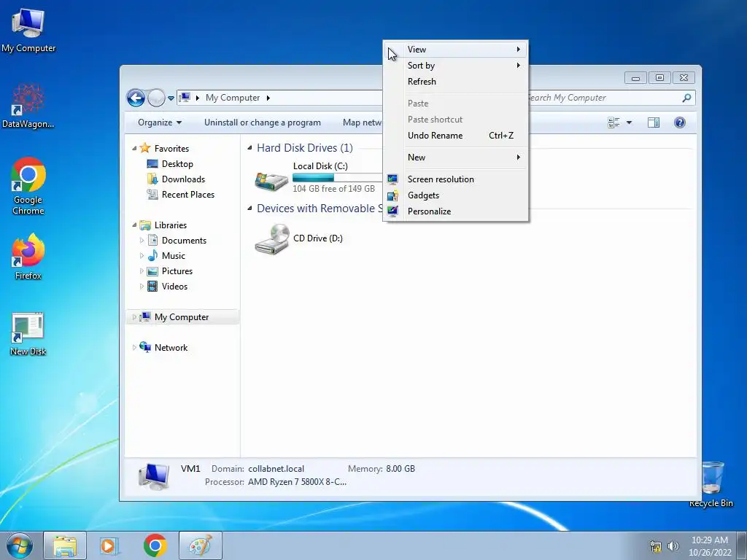Viewport: 747px width, 560px height.
Task: Click Map network drive toolbar button
Action: coord(362,122)
